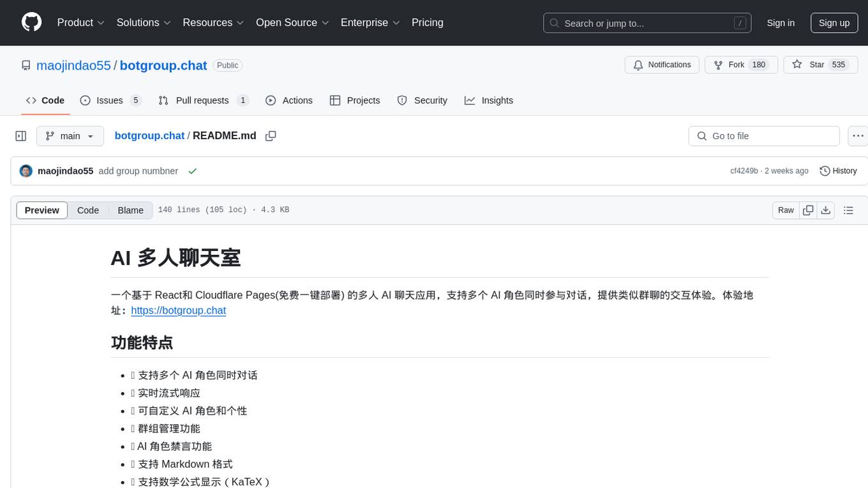Open the Issues tab
868x488 pixels.
(110, 100)
